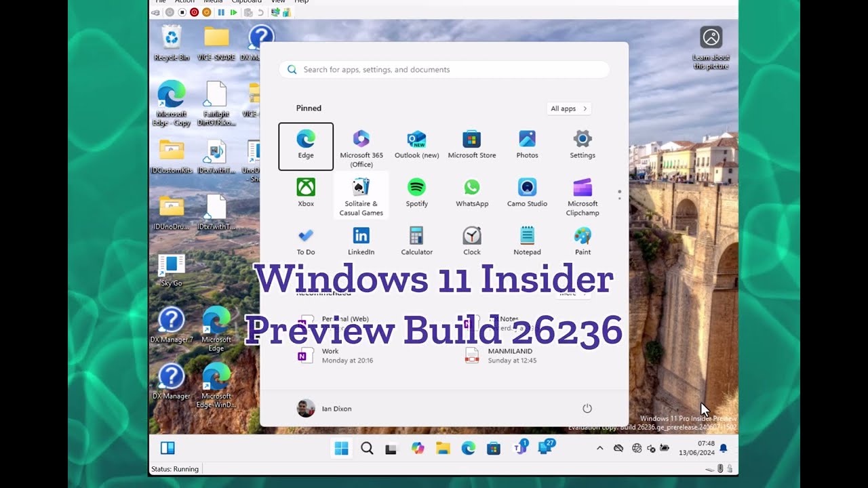This screenshot has height=488, width=868.
Task: Open recommended Work OneNote item
Action: [336, 356]
